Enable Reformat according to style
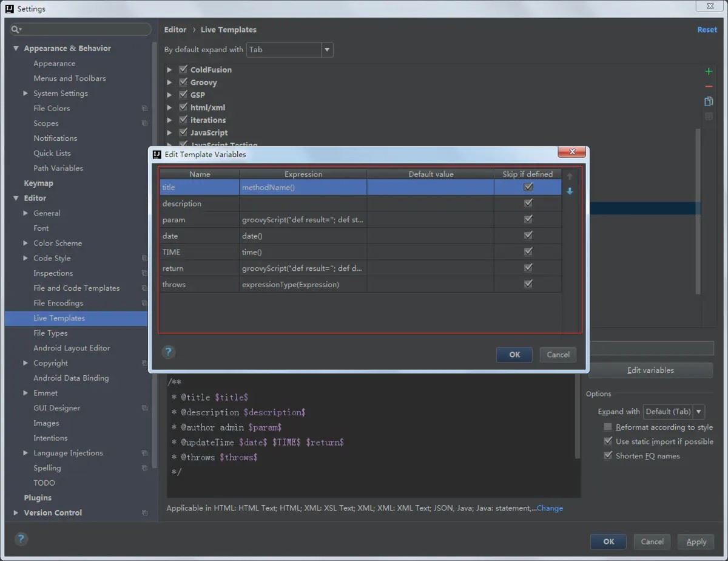Screen dimensions: 728x561 (608, 427)
